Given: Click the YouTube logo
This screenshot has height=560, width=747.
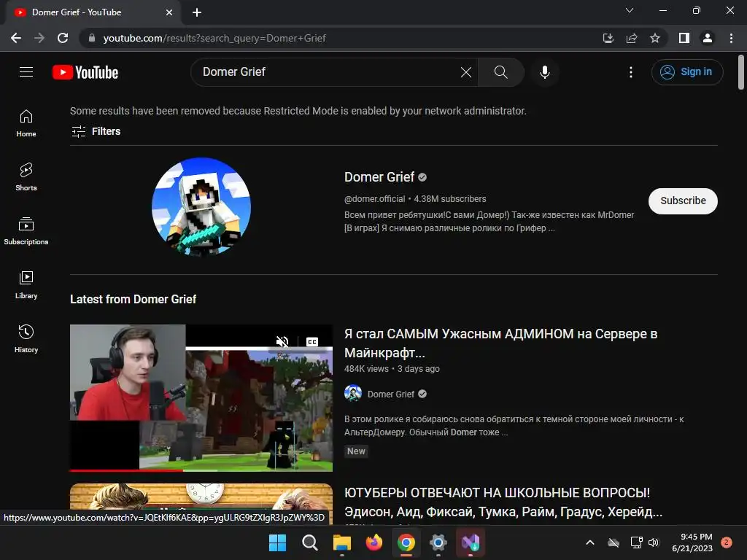Looking at the screenshot, I should (85, 72).
